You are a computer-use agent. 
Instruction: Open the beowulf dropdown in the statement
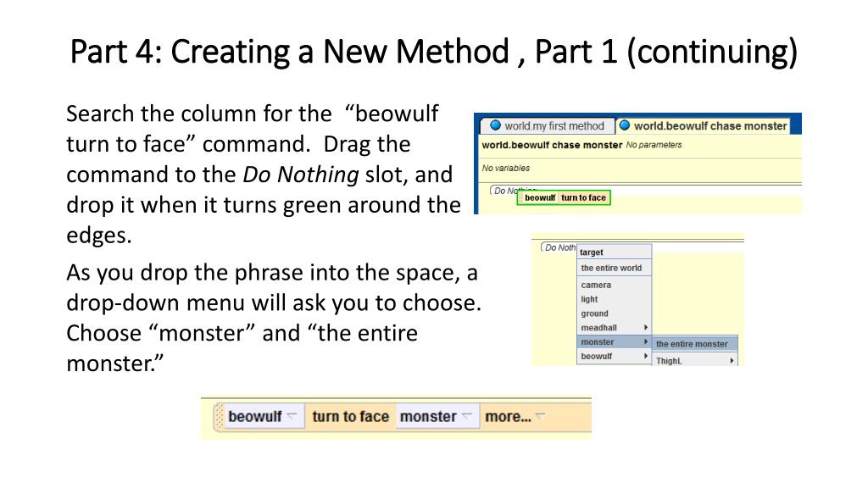point(264,416)
